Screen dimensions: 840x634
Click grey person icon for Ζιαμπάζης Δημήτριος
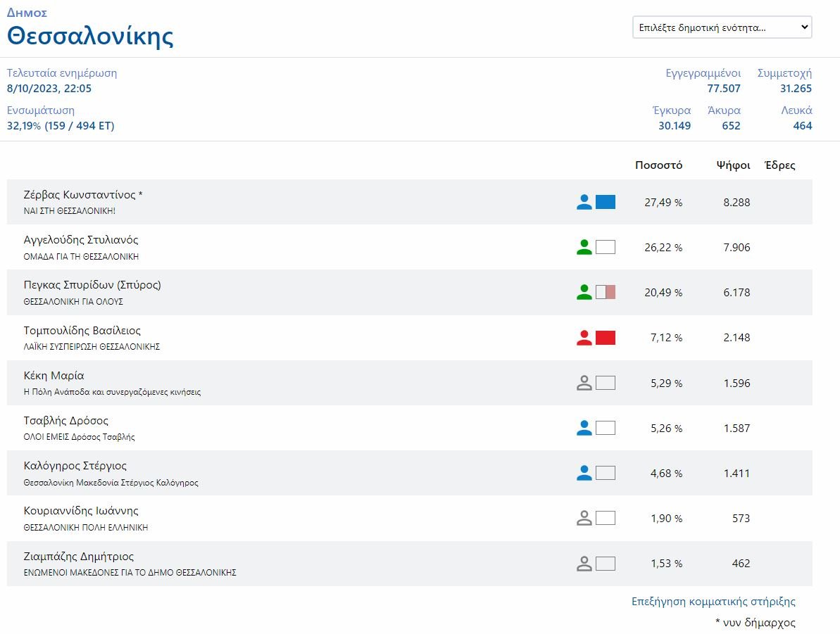[584, 564]
